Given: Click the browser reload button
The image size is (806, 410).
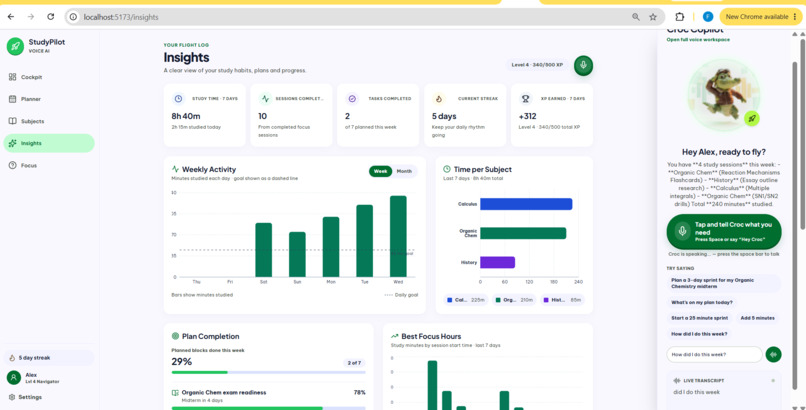Looking at the screenshot, I should click(x=50, y=16).
